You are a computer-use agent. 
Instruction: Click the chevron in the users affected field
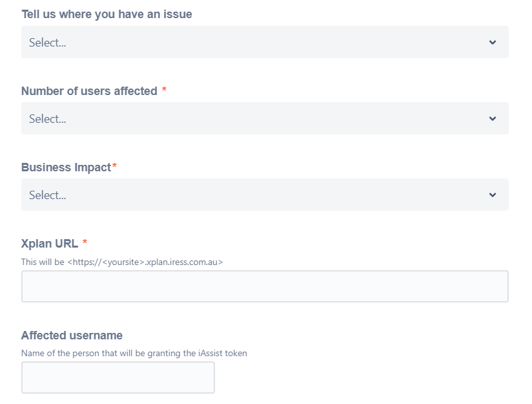[493, 119]
